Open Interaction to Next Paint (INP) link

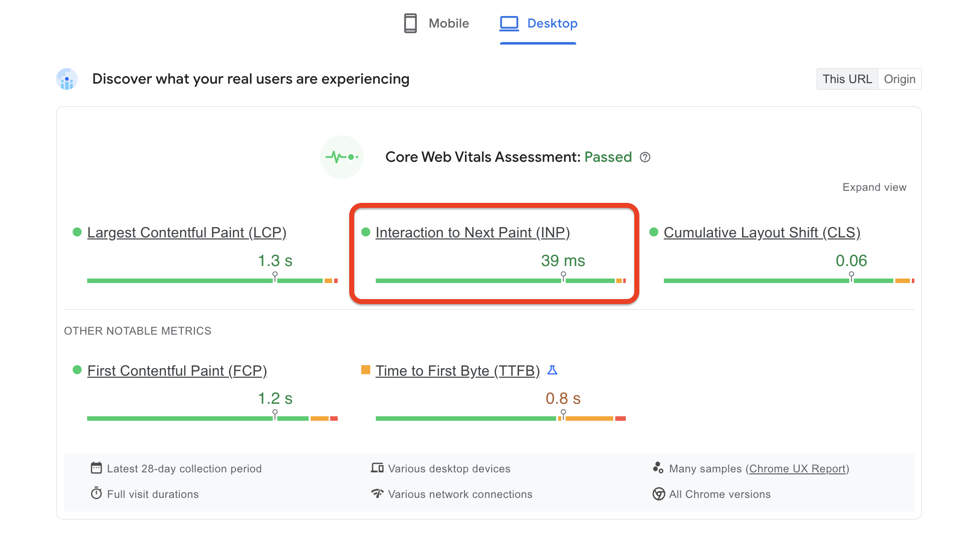[473, 232]
